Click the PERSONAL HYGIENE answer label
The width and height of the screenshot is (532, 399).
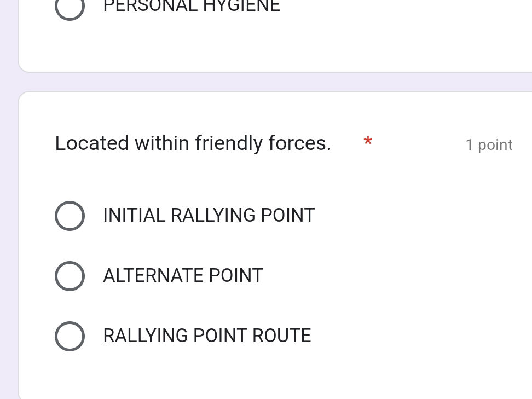191,7
